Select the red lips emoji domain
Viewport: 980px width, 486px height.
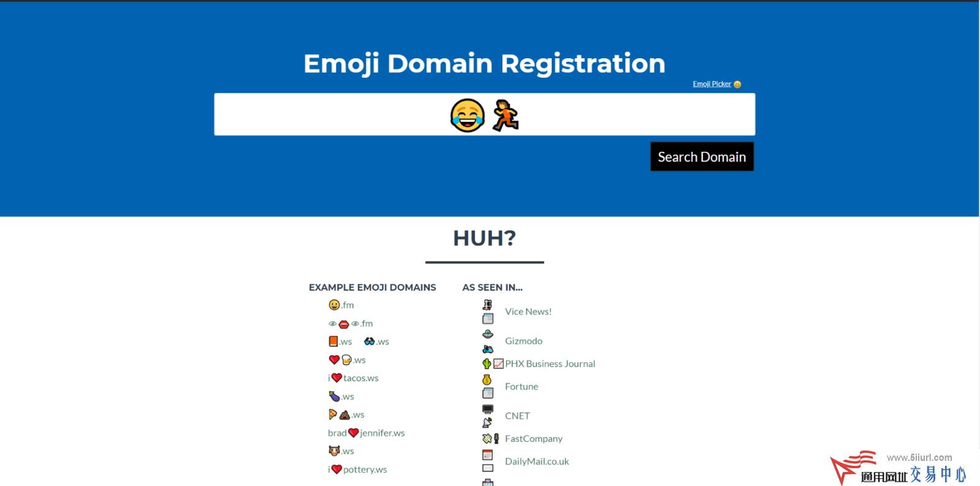click(344, 324)
